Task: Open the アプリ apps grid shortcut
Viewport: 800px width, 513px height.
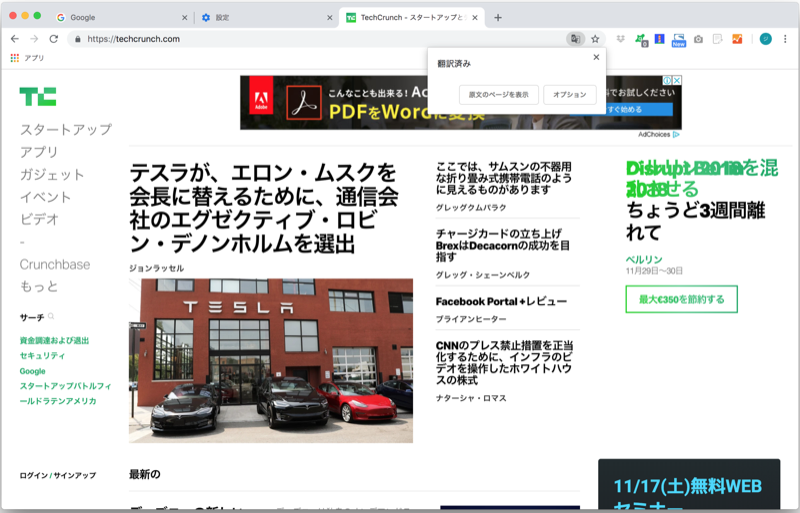Action: tap(28, 58)
